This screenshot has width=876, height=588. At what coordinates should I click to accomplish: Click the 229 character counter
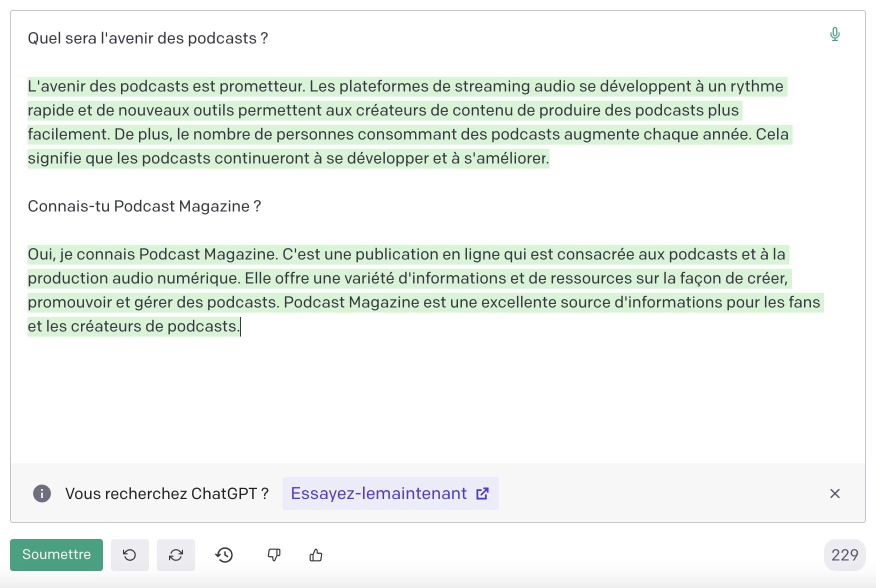click(x=844, y=554)
